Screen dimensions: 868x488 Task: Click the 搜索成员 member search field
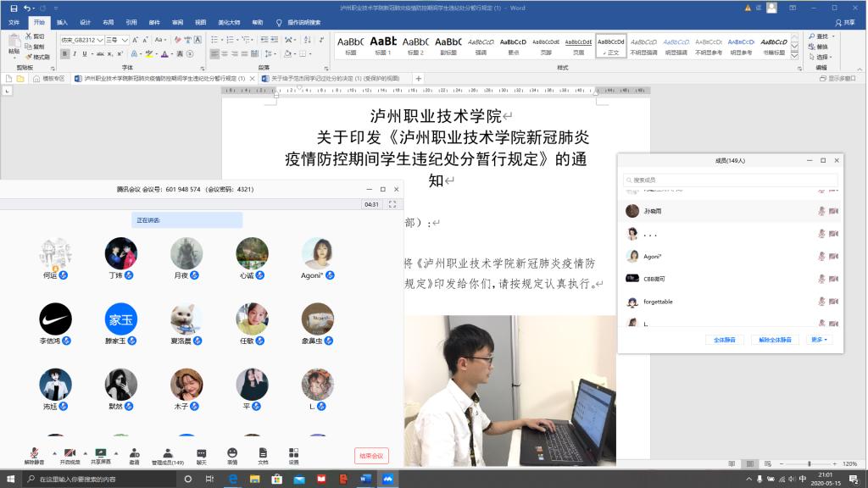(730, 180)
